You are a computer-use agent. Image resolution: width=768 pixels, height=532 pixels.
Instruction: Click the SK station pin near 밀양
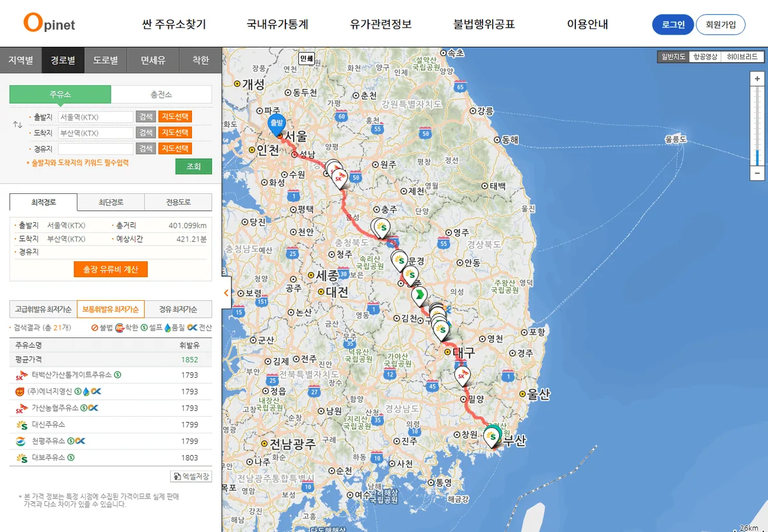point(462,377)
